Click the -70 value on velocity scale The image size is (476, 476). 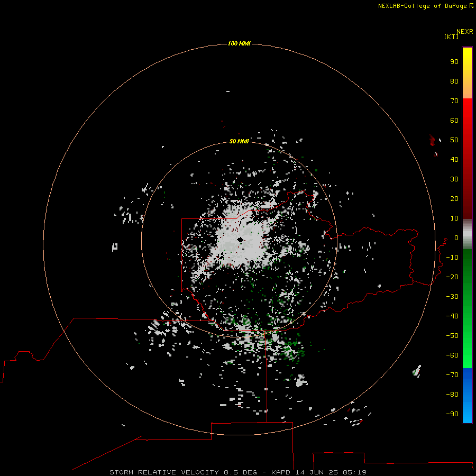tap(452, 374)
